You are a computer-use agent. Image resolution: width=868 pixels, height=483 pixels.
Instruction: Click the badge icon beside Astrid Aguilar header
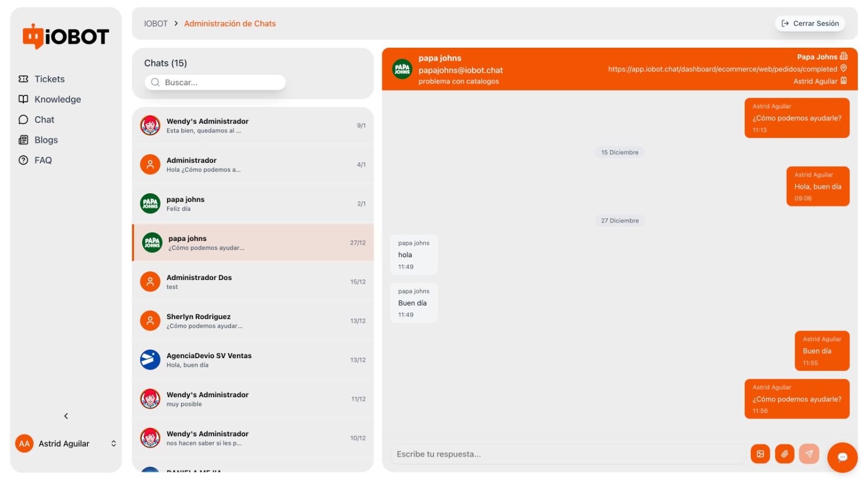[844, 81]
